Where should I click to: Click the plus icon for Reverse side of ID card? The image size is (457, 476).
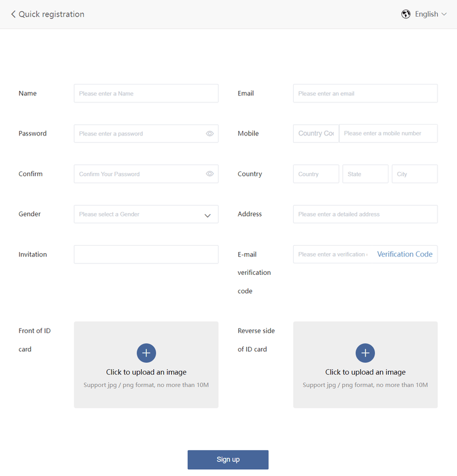click(365, 353)
